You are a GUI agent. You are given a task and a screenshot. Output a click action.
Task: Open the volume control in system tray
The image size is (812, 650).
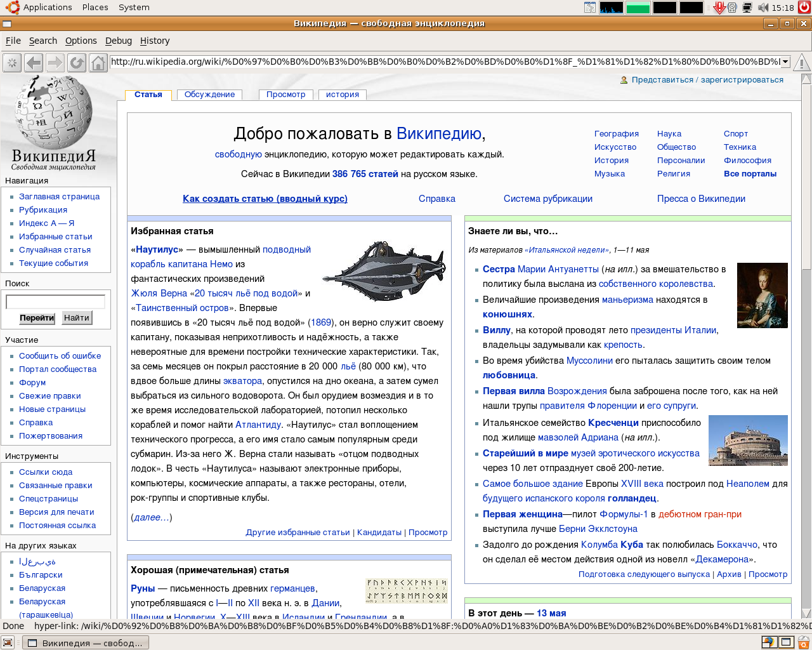coord(763,8)
